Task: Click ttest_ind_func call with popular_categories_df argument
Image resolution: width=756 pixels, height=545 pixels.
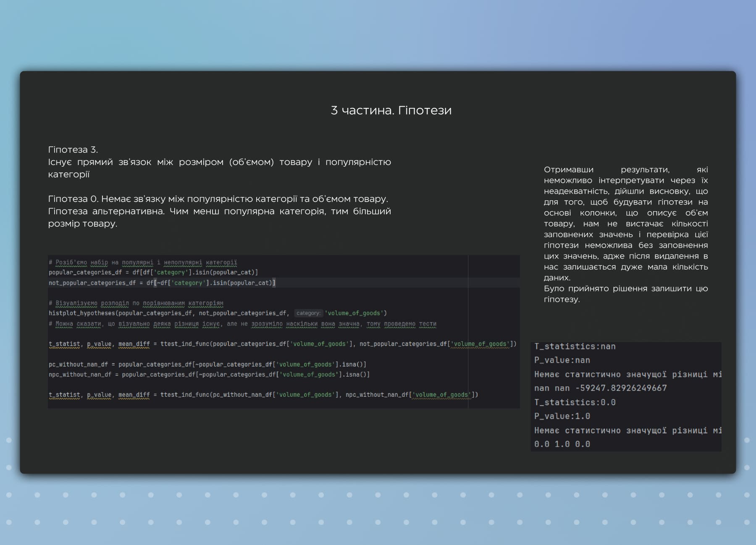Action: tap(282, 344)
